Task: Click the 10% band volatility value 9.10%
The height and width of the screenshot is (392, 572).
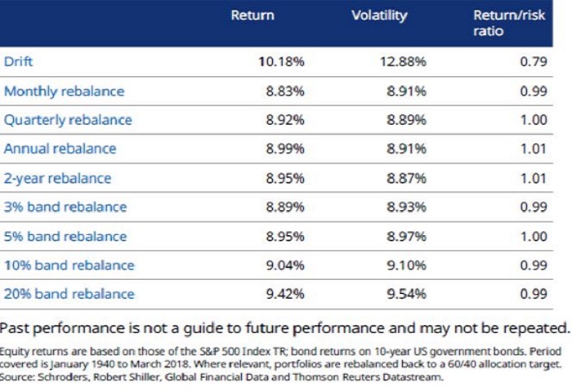Action: [x=406, y=265]
